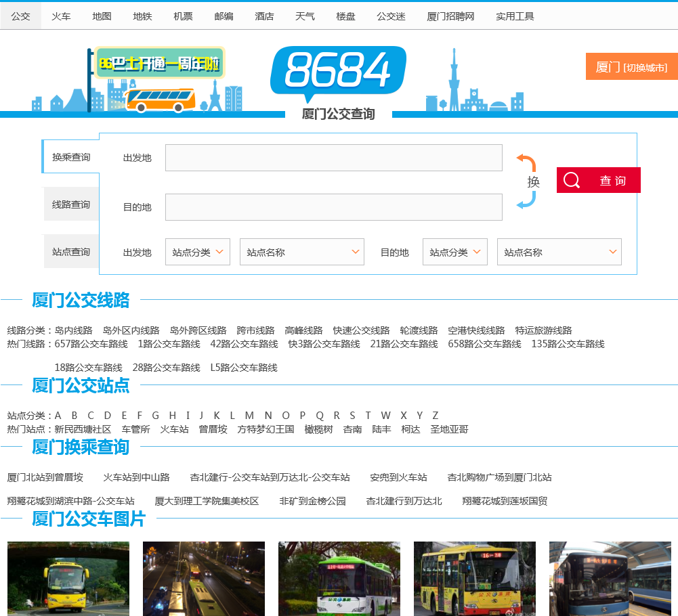Screen dimensions: 678x616
Task: Open 快速公交线路 link
Action: pyautogui.click(x=361, y=330)
